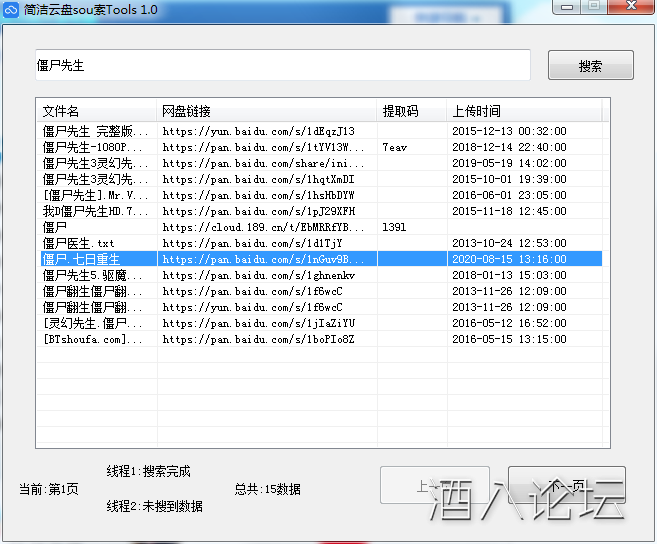The height and width of the screenshot is (544, 657).
Task: Click the cloud.189.cn link cell
Action: coord(264,227)
